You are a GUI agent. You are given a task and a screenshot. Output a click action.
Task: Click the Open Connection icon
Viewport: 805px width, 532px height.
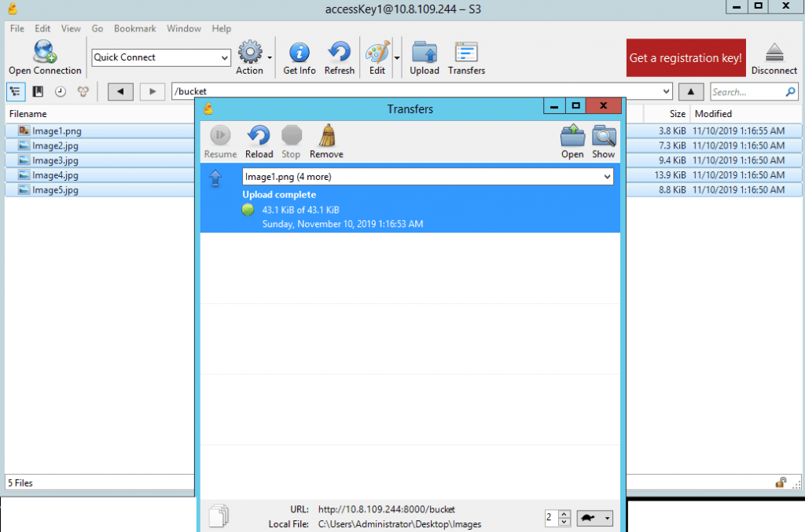point(45,53)
